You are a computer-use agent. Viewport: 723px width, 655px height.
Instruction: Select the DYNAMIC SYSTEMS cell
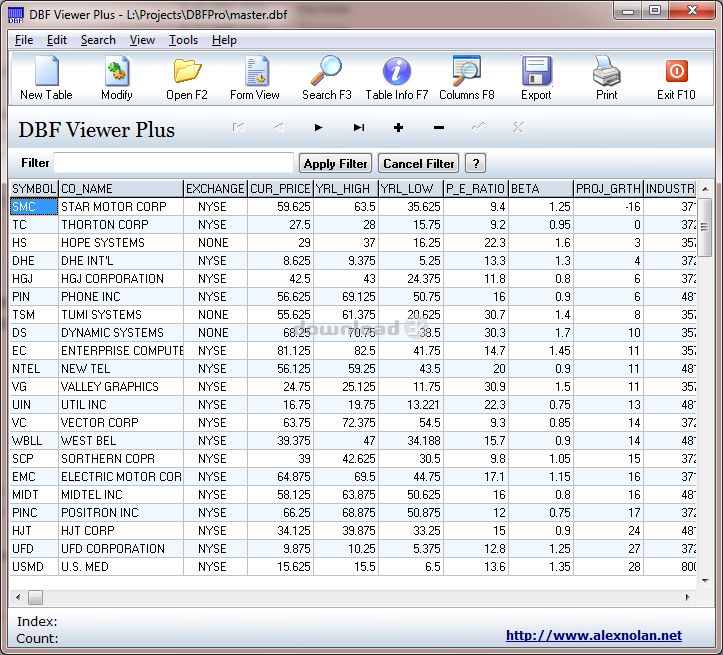[121, 333]
